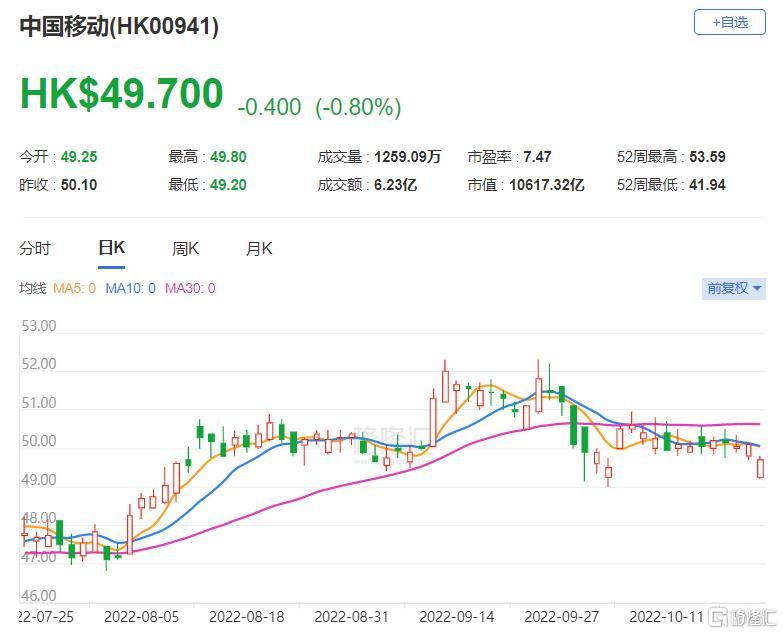
Task: Click the 2022-09-14 date axis label
Action: click(x=457, y=617)
